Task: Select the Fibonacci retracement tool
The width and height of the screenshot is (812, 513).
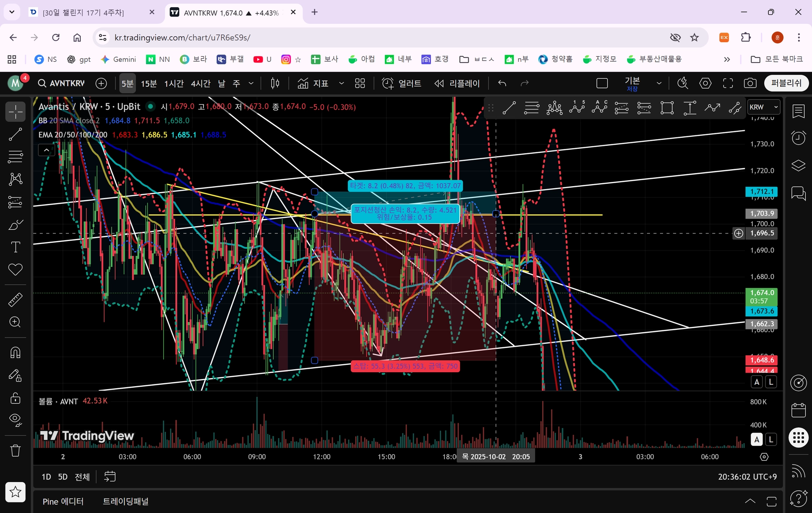Action: tap(15, 157)
